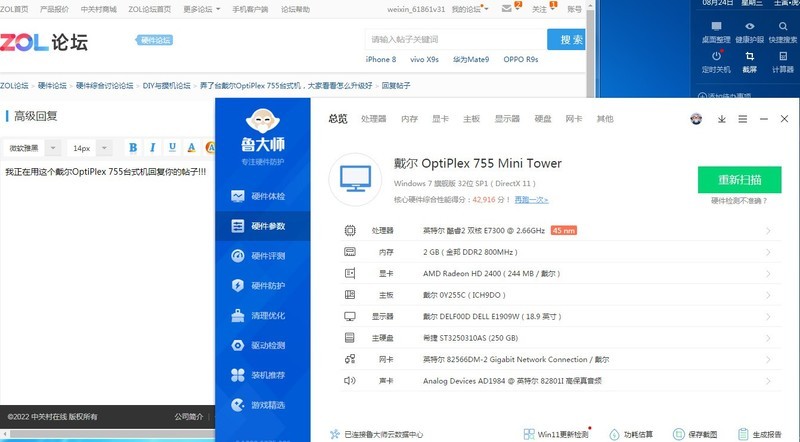Switch to 处理器 tab

point(373,119)
